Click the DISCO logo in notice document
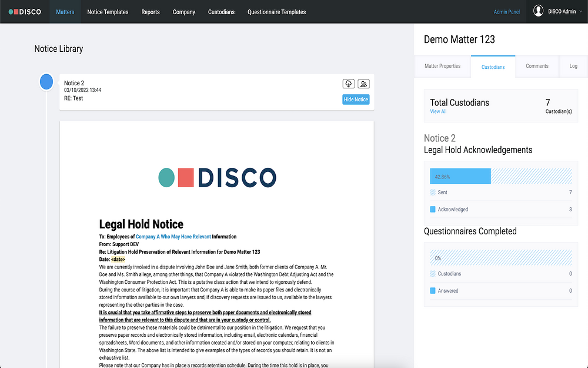 [217, 178]
